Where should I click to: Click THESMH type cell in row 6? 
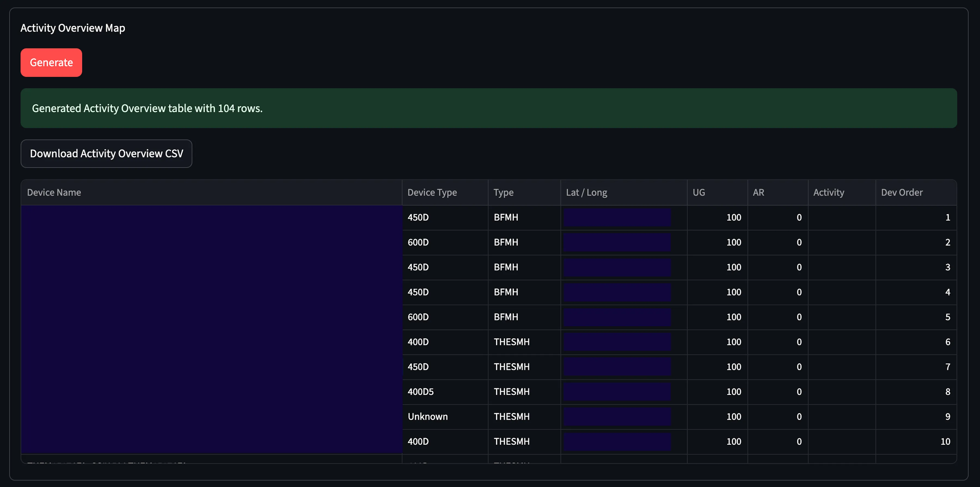(511, 342)
